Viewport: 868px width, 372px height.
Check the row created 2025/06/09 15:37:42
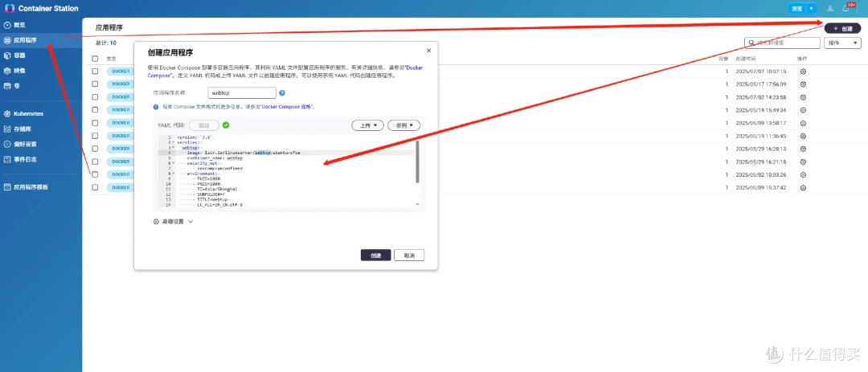click(95, 188)
